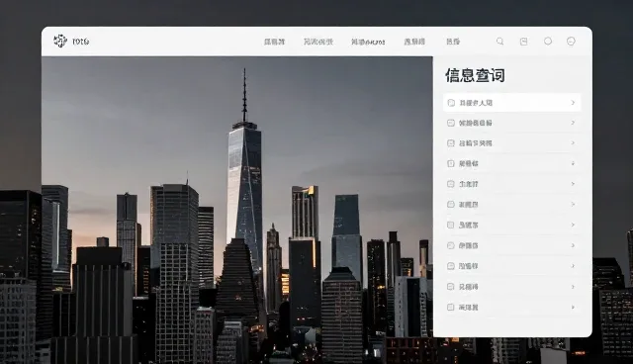Open the second navigation menu item in header
This screenshot has height=364, width=633.
click(x=318, y=42)
